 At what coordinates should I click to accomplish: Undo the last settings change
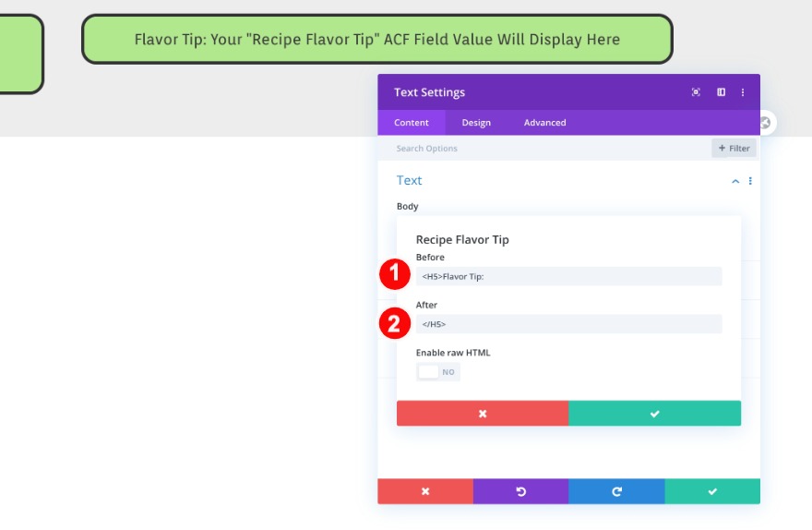click(x=520, y=491)
